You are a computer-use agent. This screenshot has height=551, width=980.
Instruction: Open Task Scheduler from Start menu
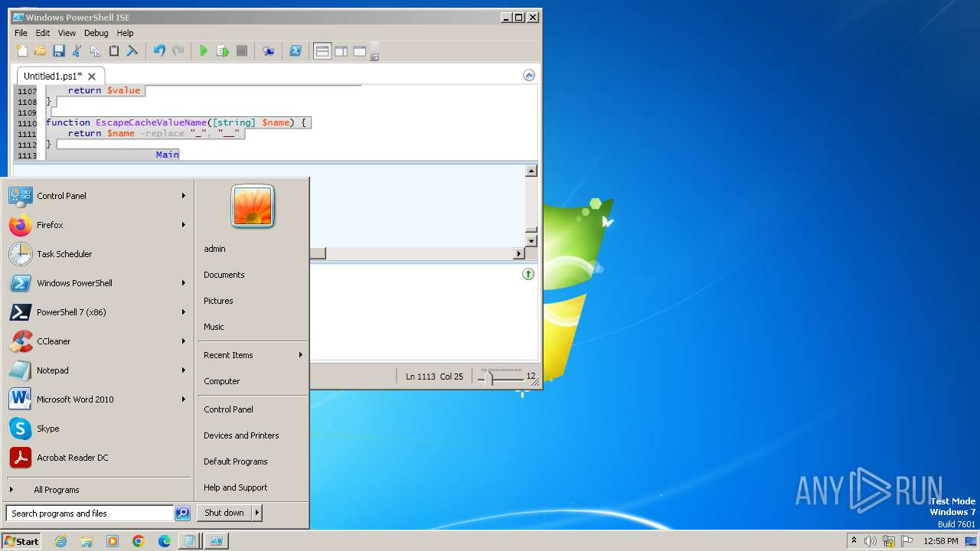coord(98,254)
